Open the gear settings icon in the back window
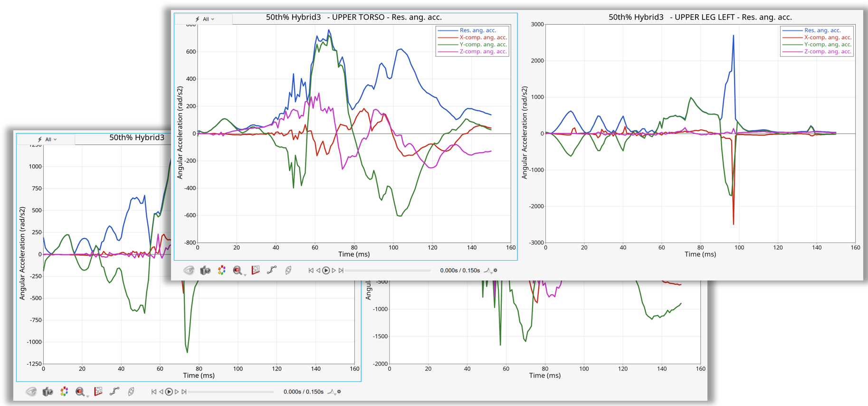The height and width of the screenshot is (406, 868). [x=339, y=391]
